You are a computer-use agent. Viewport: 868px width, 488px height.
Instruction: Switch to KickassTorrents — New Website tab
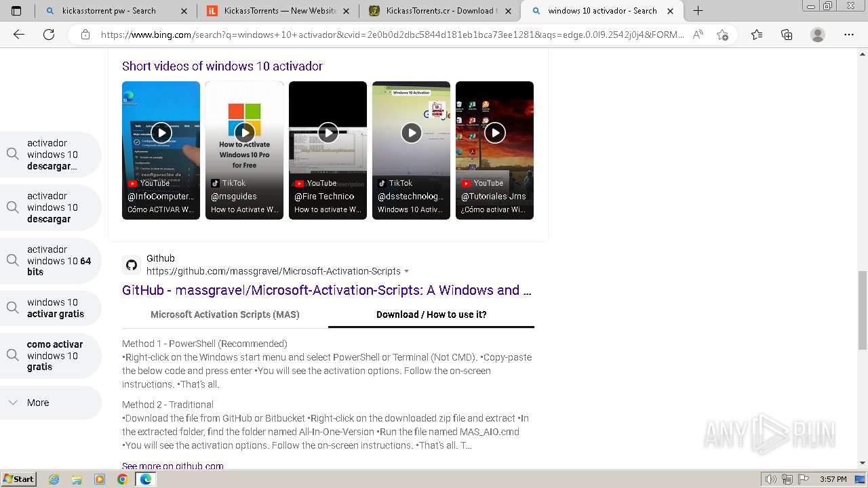(279, 11)
